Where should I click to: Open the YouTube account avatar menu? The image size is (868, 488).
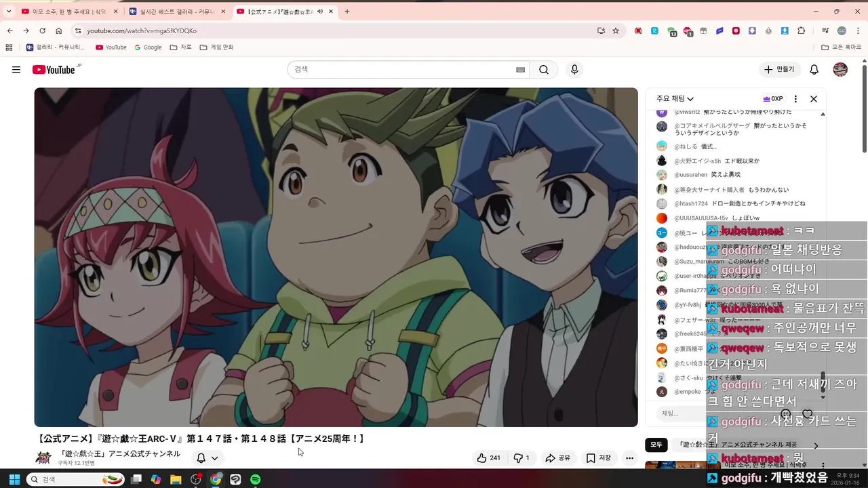[840, 70]
